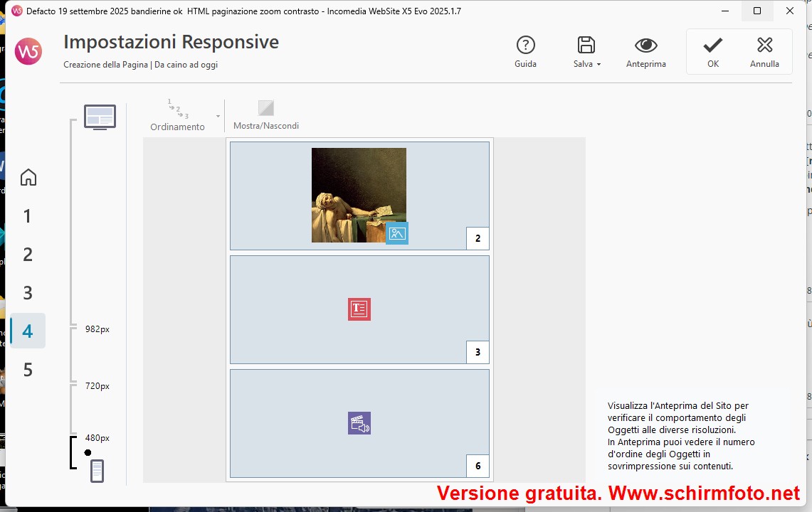The image size is (812, 512).
Task: Click the text object icon in block 3
Action: (359, 309)
